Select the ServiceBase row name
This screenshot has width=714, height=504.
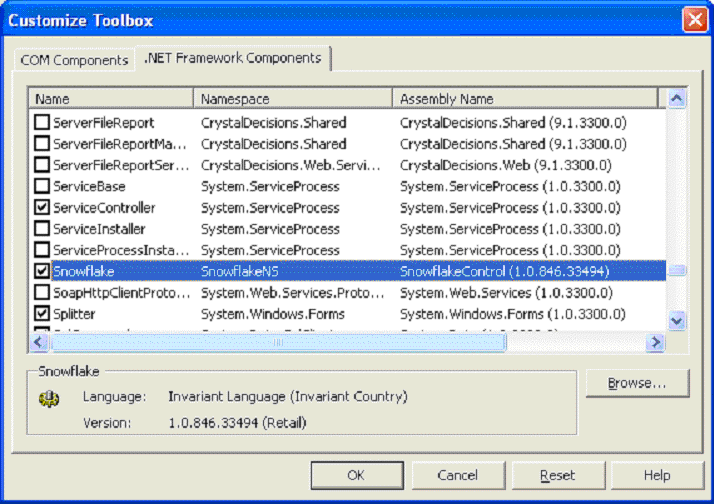[89, 186]
